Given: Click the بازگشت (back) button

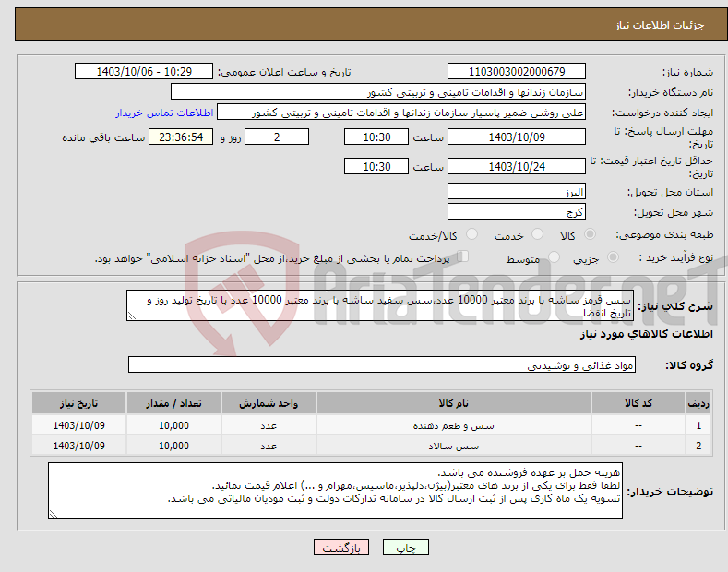Looking at the screenshot, I should [341, 547].
